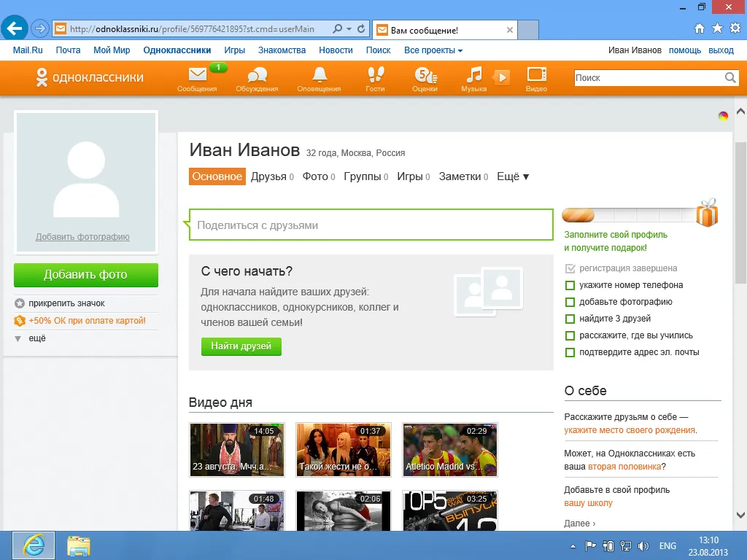The image size is (747, 560).
Task: Switch to the Фото tab
Action: click(x=319, y=176)
